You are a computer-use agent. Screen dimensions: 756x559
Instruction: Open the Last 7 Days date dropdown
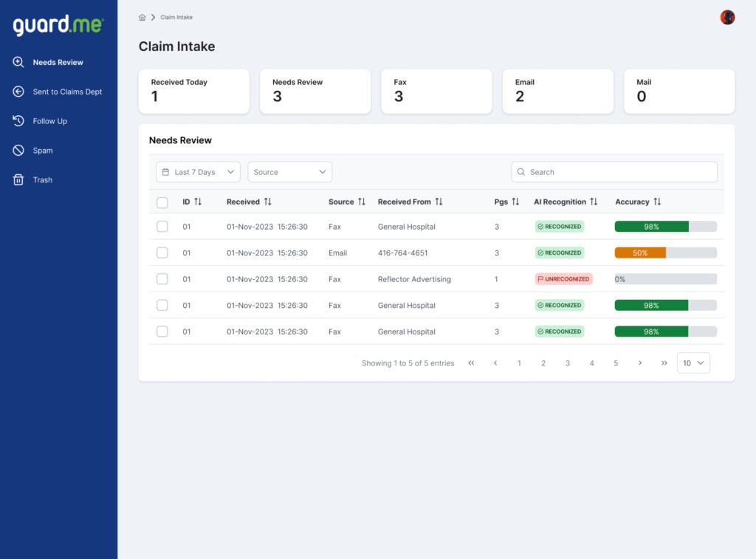(x=198, y=172)
